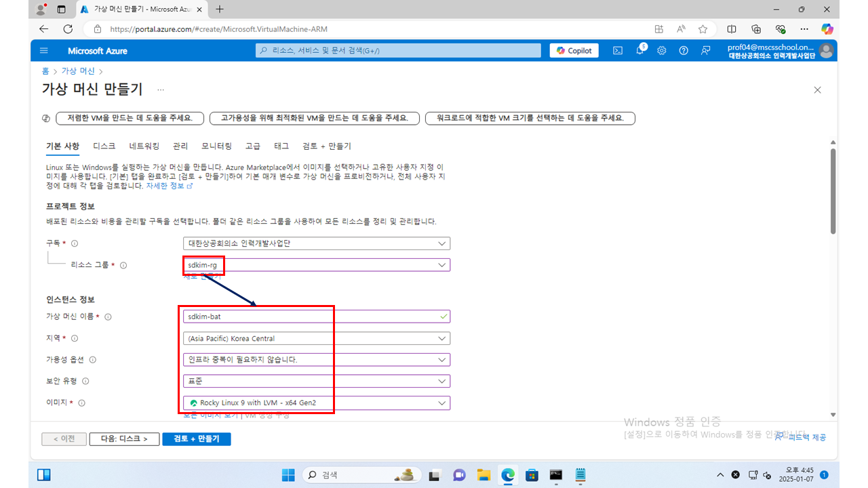Screen dimensions: 868x488
Task: Open a new browser tab
Action: point(219,9)
